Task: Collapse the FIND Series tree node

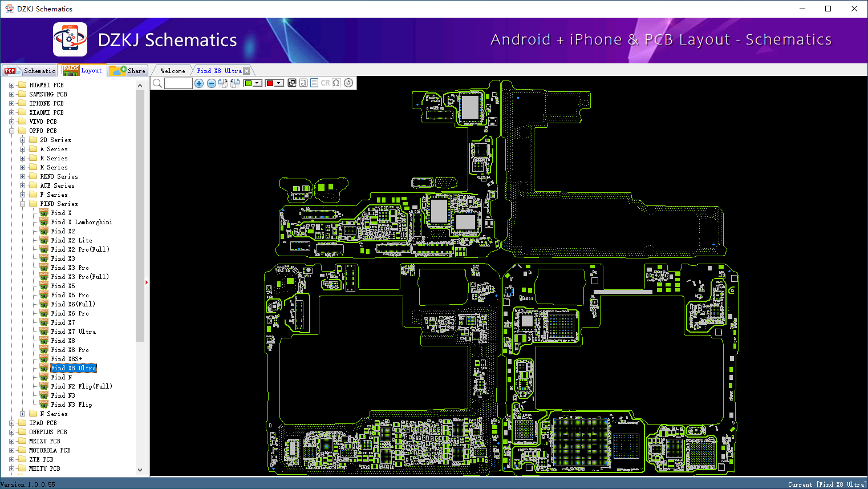Action: [x=22, y=204]
